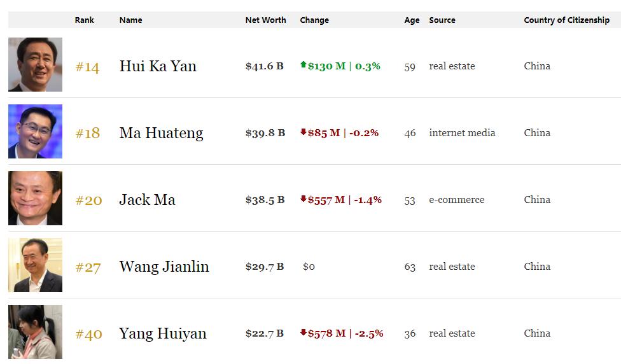Click the Country of Citizenship header
This screenshot has height=364, width=621.
[566, 20]
